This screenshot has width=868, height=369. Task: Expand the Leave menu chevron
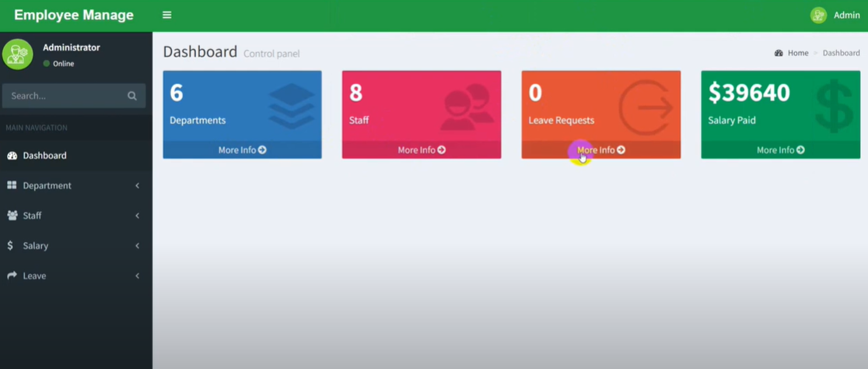point(138,276)
